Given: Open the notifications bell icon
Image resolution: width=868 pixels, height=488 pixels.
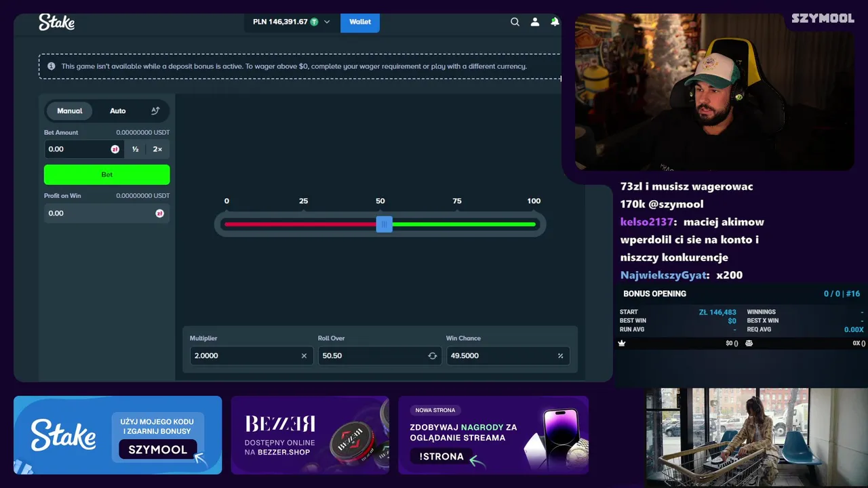Looking at the screenshot, I should [x=555, y=22].
